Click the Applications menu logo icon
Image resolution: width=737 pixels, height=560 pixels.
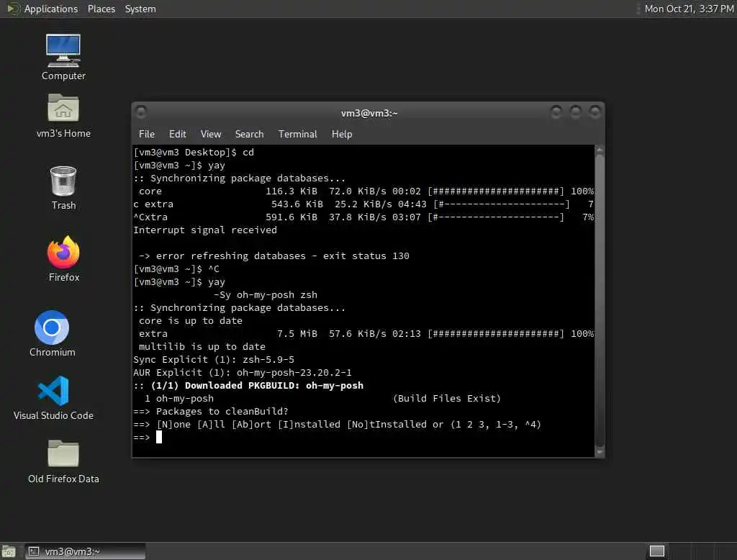pos(13,9)
